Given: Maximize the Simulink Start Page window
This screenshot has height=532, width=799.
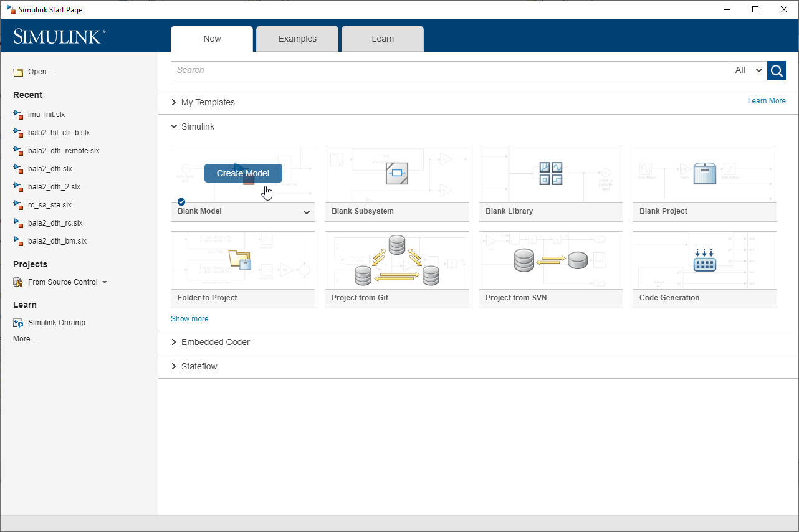Looking at the screenshot, I should point(755,9).
